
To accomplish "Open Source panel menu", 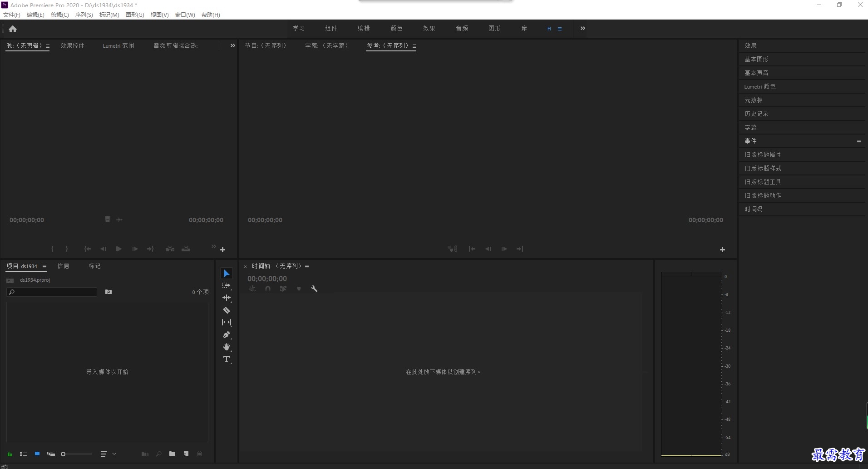I will [x=48, y=46].
